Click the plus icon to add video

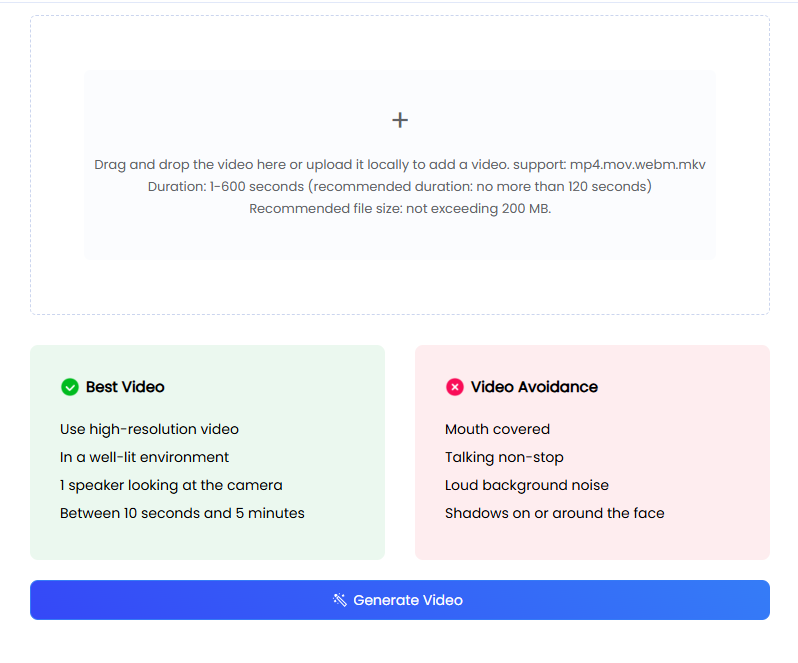pyautogui.click(x=400, y=120)
